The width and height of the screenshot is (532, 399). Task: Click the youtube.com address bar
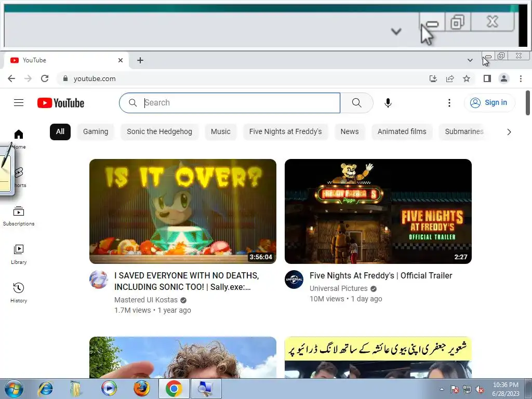coord(241,79)
